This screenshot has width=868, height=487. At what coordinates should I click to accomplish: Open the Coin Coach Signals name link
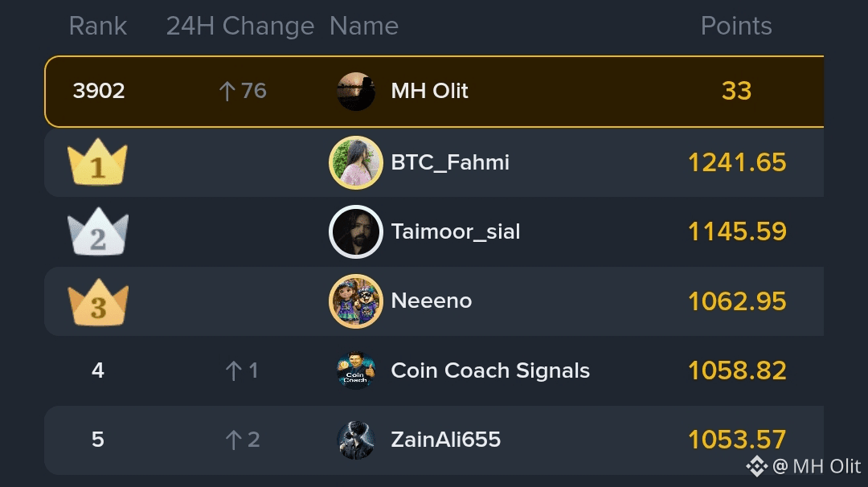point(490,370)
